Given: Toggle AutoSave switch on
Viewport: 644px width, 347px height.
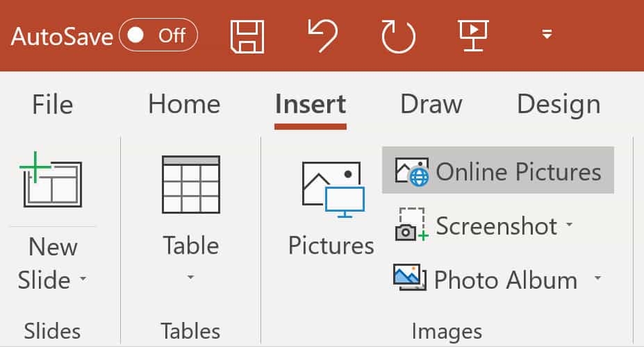Looking at the screenshot, I should click(x=158, y=35).
